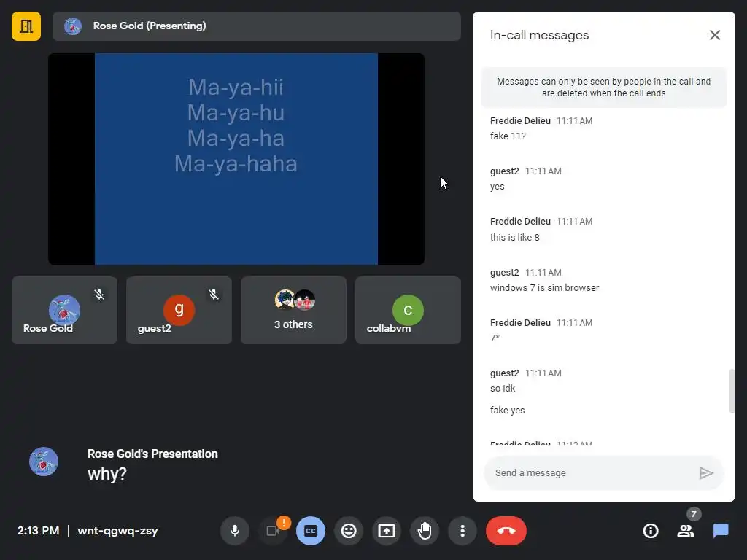747x560 pixels.
Task: Click the 2:13 PM clock text
Action: (x=38, y=531)
